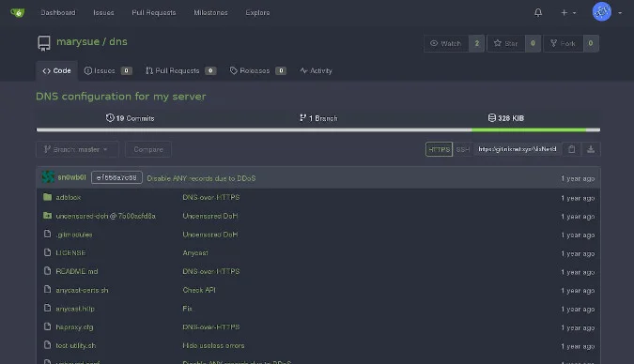This screenshot has height=364, width=634.
Task: Click the Compare button
Action: click(x=148, y=149)
